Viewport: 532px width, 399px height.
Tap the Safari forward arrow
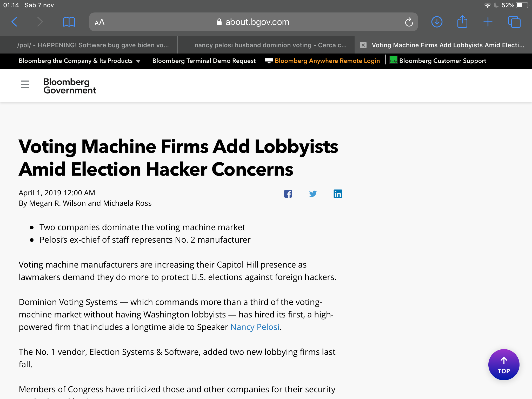click(40, 22)
